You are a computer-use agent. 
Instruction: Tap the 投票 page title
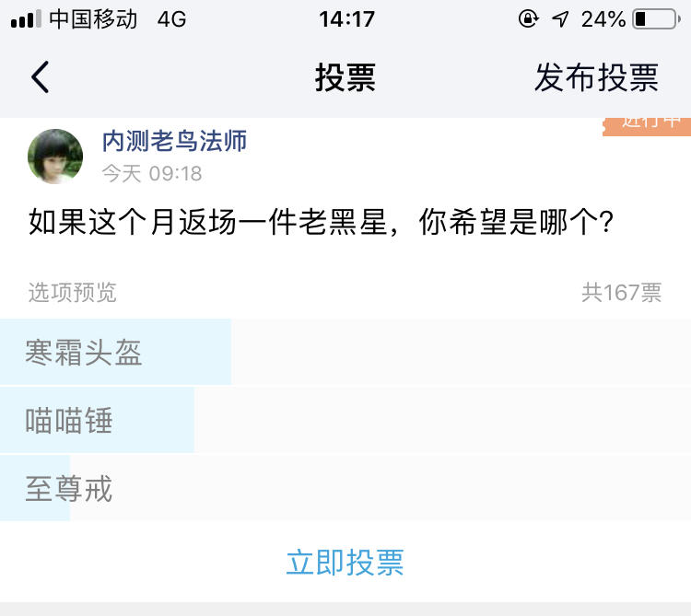click(345, 77)
